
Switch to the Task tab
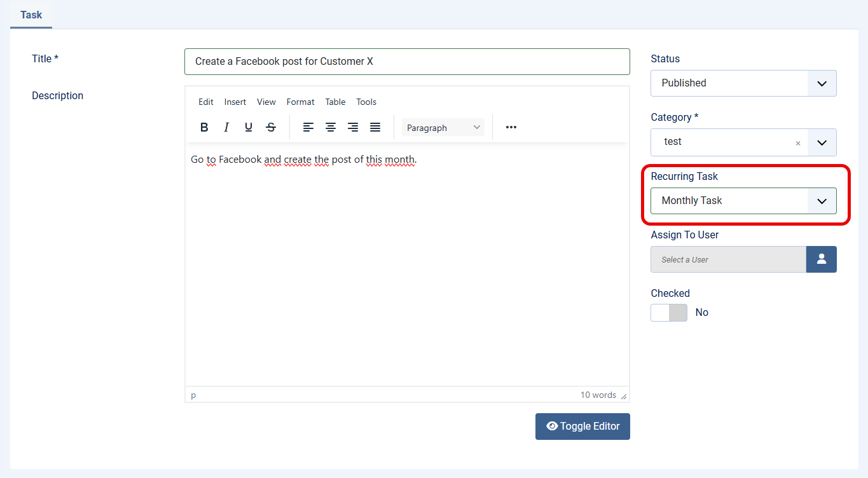tap(31, 15)
